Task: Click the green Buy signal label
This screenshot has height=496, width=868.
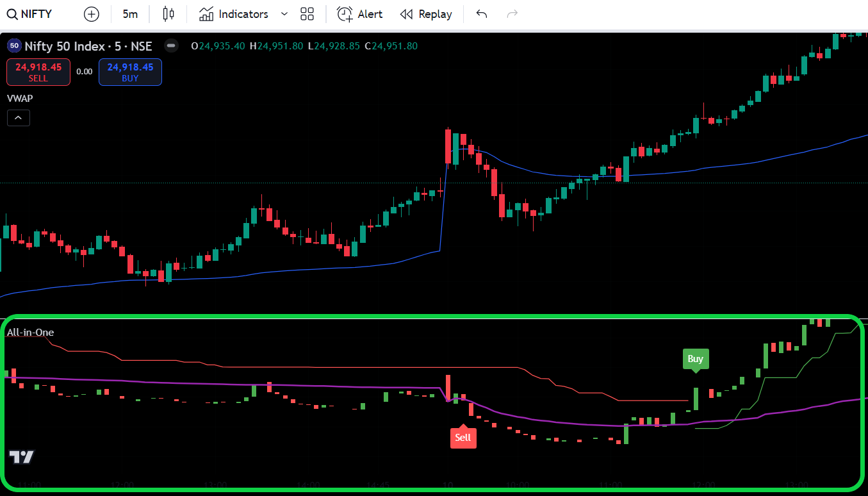Action: click(696, 360)
